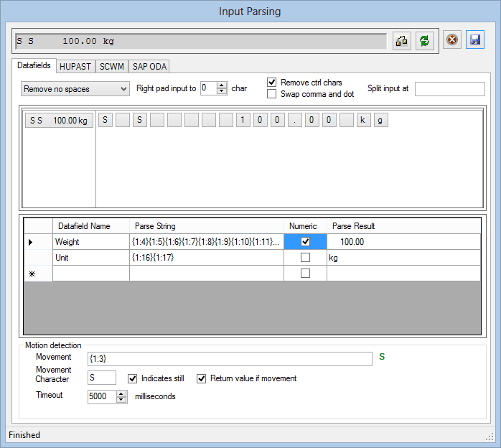Click the '{1:16}{1:17}' parse string cell
Image resolution: width=501 pixels, height=448 pixels.
pyautogui.click(x=207, y=258)
